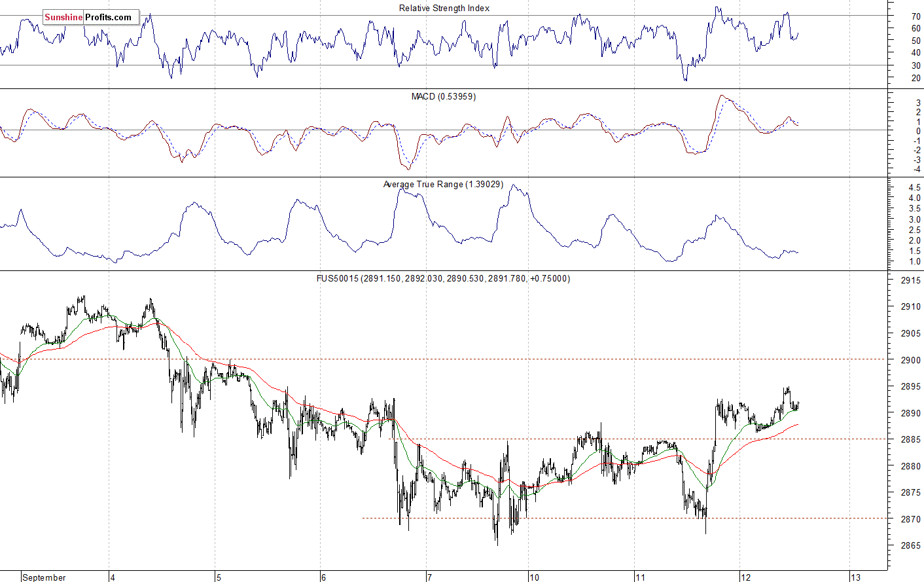Click the MACD (0.53959) label

pos(444,96)
